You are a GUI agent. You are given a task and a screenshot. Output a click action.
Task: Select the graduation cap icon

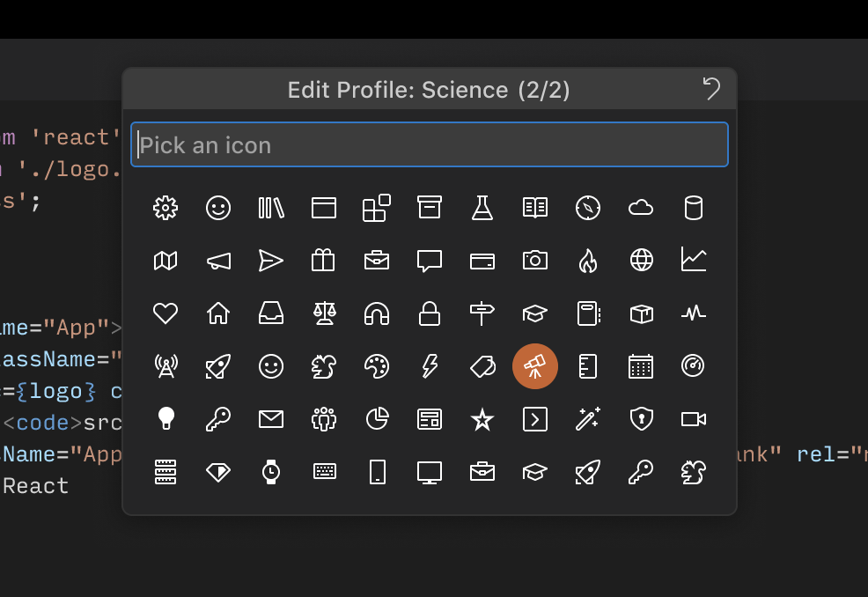[x=535, y=313]
